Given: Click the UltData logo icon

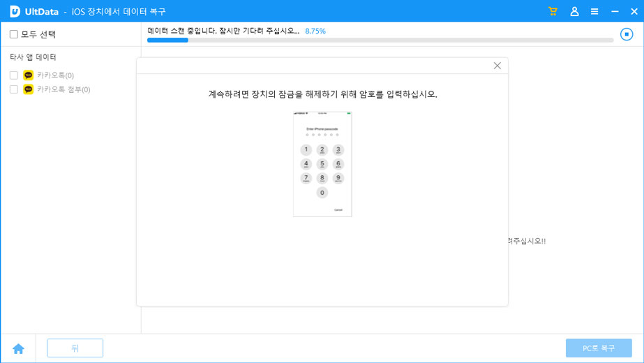Looking at the screenshot, I should [x=15, y=11].
